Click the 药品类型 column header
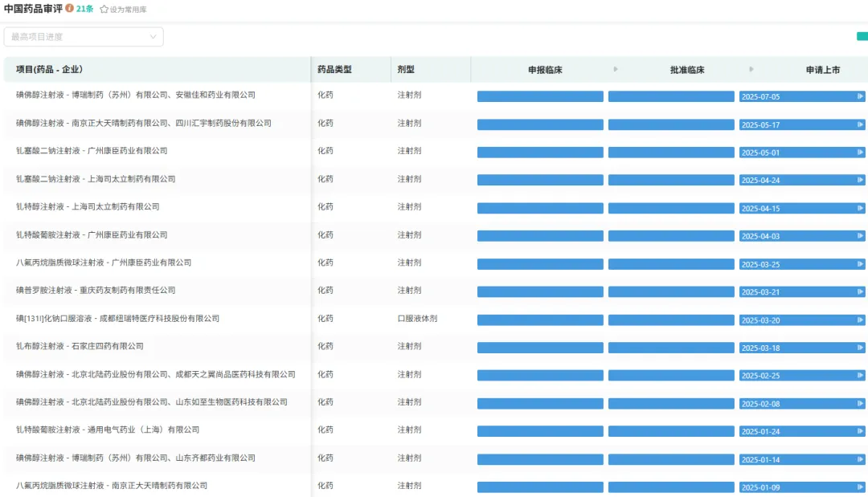Viewport: 868px width, 497px height. pyautogui.click(x=334, y=70)
